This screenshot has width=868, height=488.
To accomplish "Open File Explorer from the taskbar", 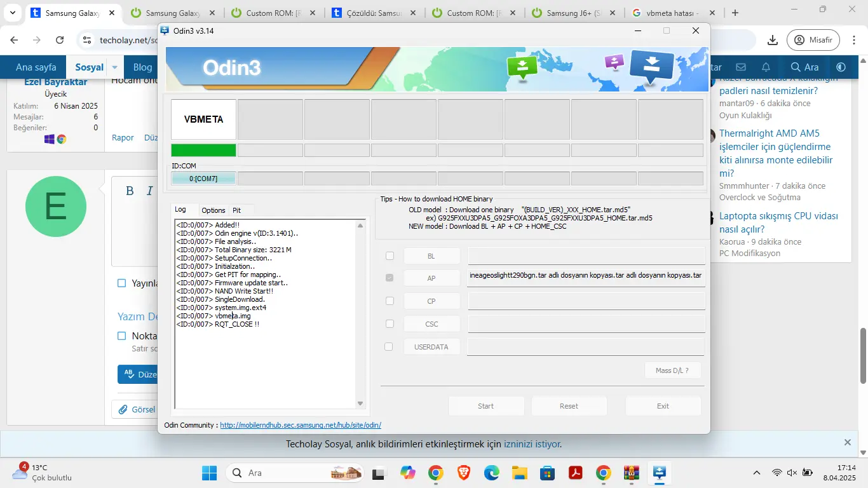I will 520,473.
